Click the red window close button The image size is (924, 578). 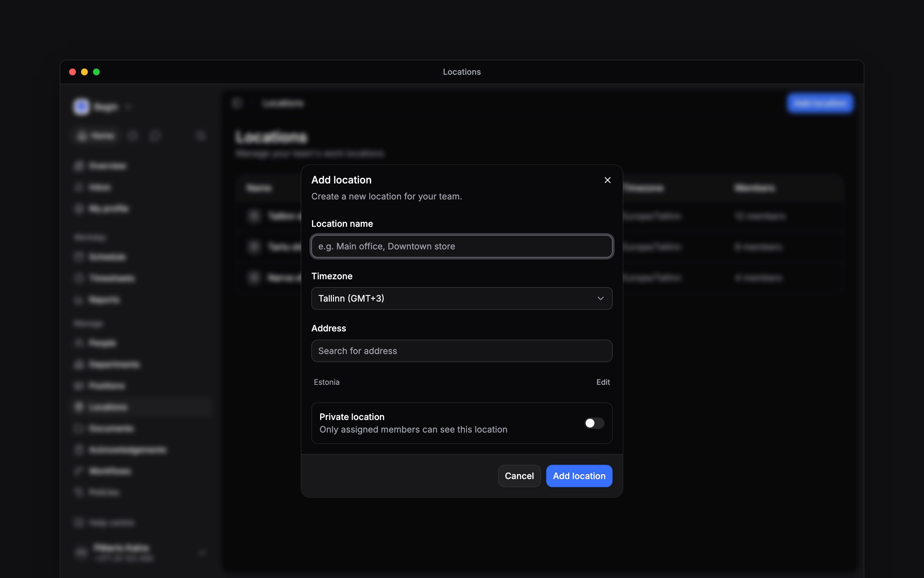pos(73,72)
